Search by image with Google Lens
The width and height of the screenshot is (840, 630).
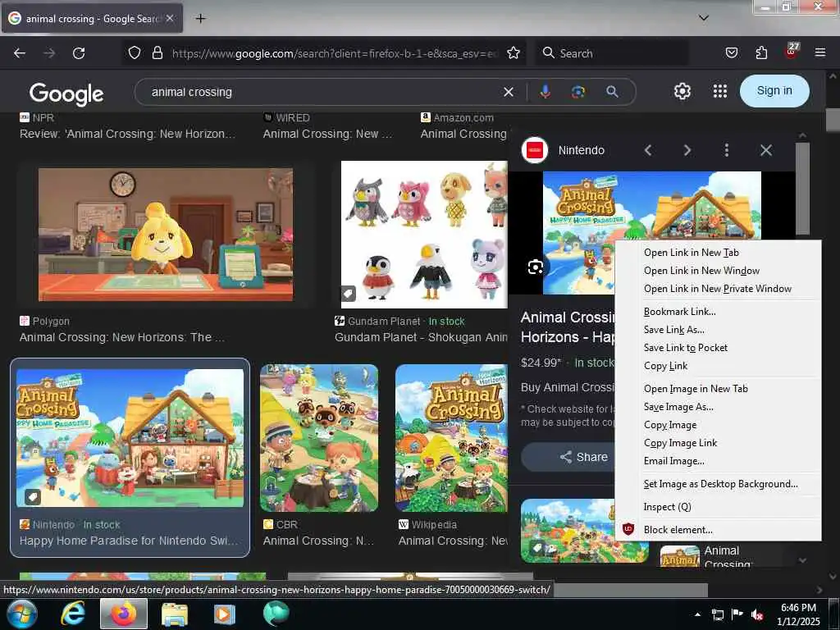coord(578,92)
